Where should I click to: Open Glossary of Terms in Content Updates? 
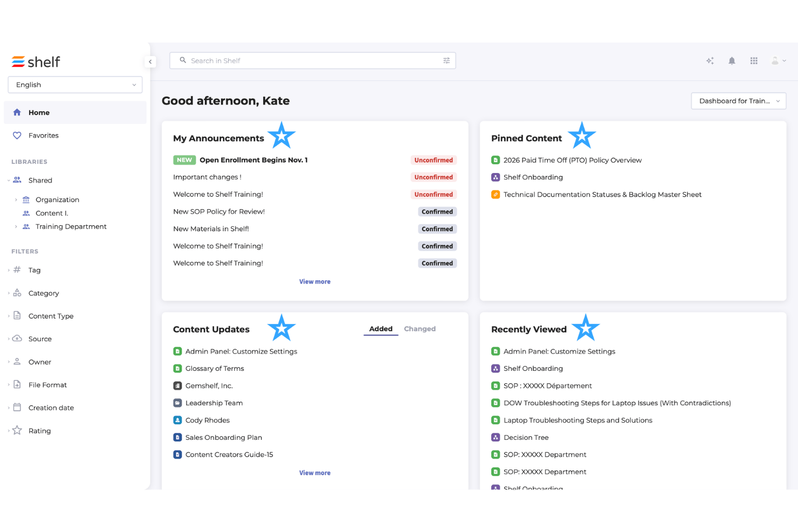[x=215, y=369]
